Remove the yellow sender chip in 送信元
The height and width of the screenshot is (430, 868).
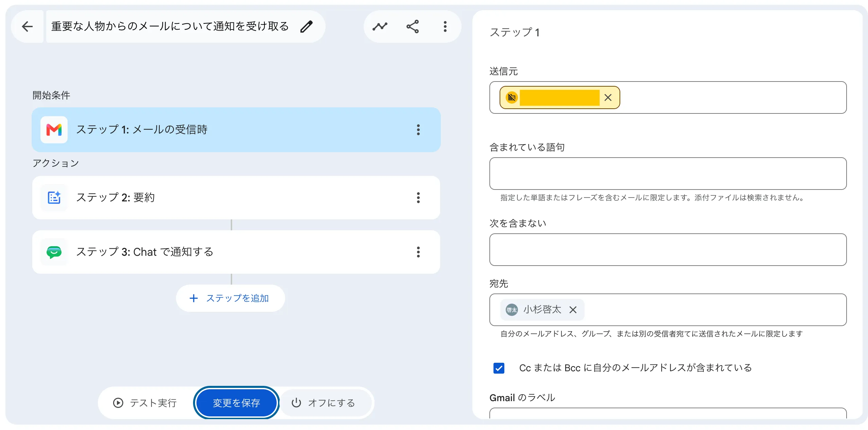tap(608, 97)
